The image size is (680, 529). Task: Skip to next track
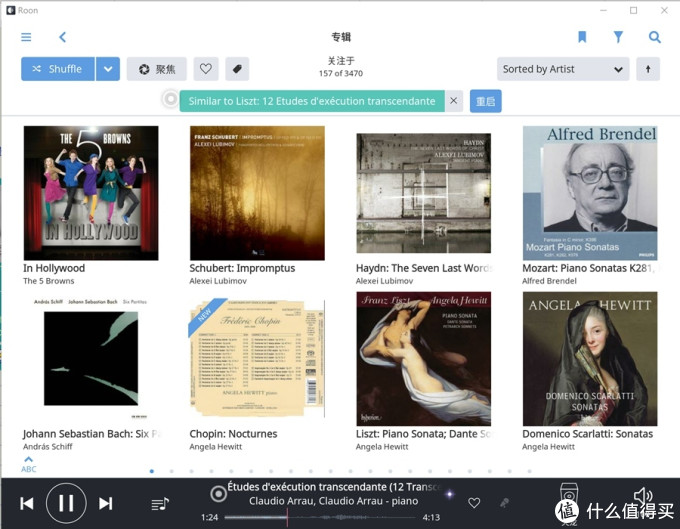coord(105,503)
